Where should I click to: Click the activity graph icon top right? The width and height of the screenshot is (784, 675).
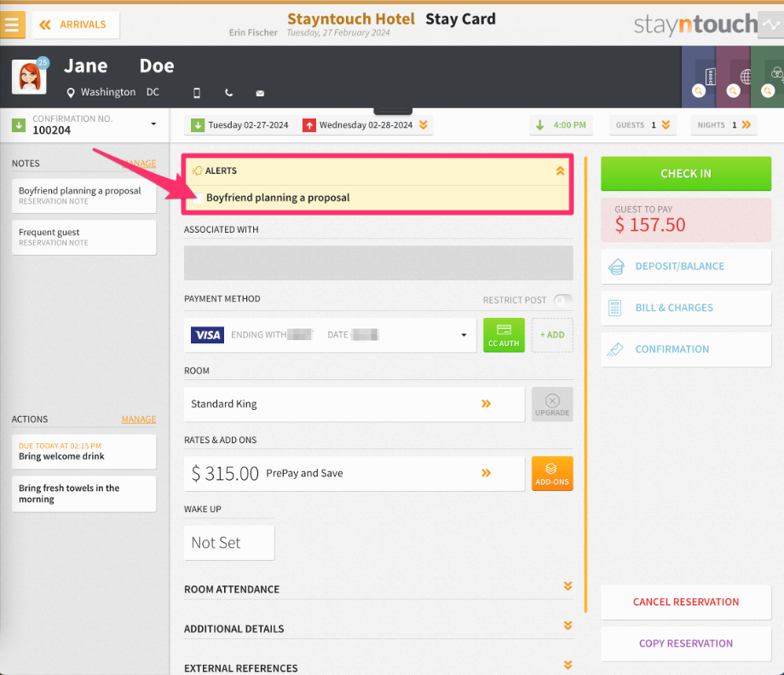[x=771, y=24]
